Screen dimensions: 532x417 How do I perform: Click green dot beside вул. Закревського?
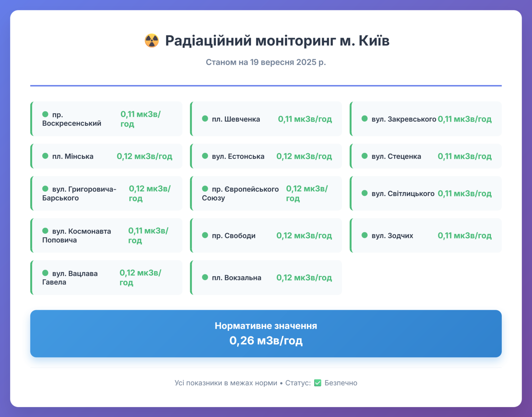(365, 119)
